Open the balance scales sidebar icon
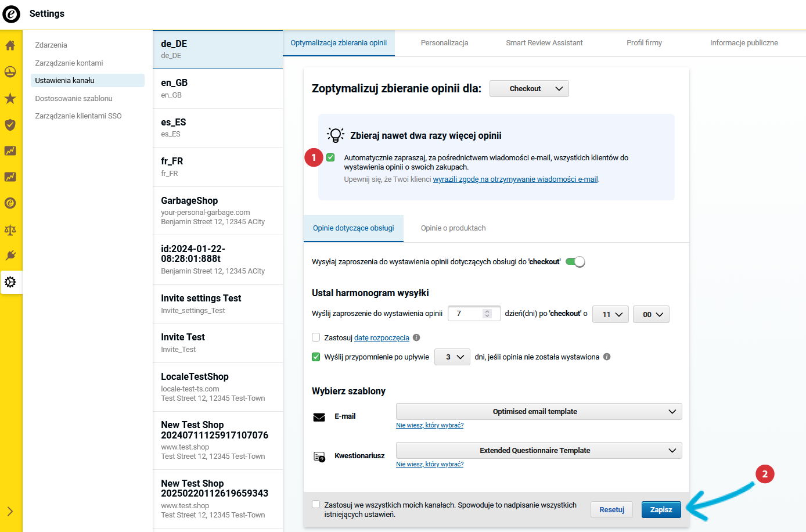Viewport: 806px width, 532px height. point(10,230)
